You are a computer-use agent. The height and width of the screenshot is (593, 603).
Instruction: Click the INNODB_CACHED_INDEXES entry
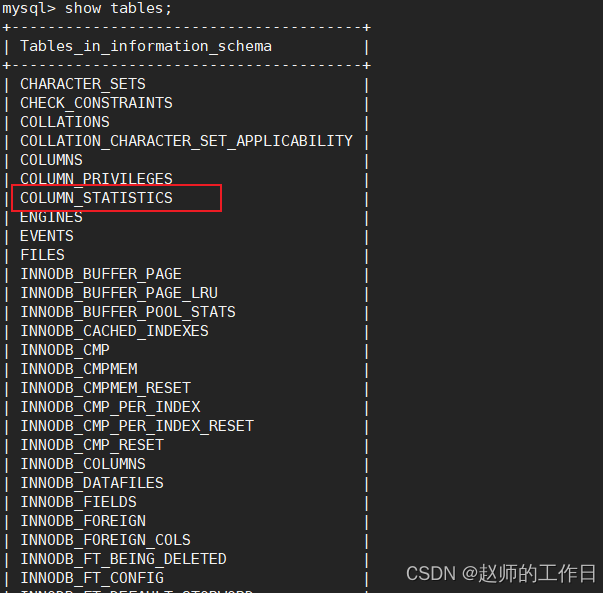click(x=114, y=331)
